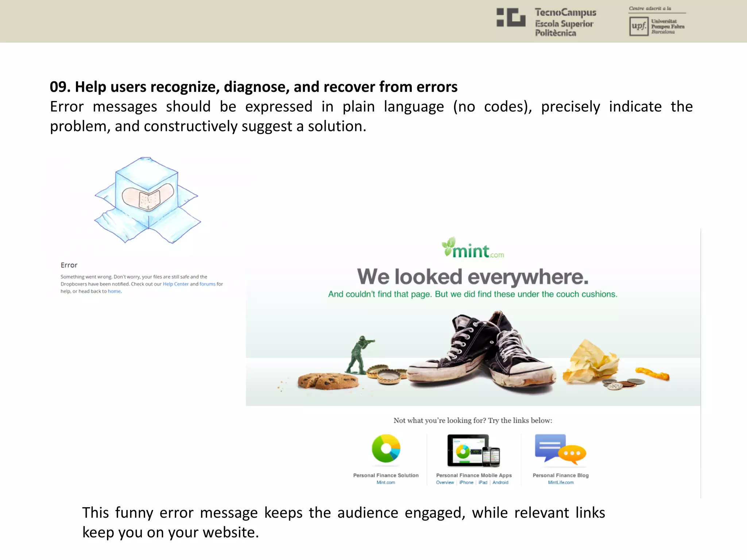Click the 'Error messages should be expressed' paragraph
Image resolution: width=747 pixels, height=560 pixels.
coord(371,116)
